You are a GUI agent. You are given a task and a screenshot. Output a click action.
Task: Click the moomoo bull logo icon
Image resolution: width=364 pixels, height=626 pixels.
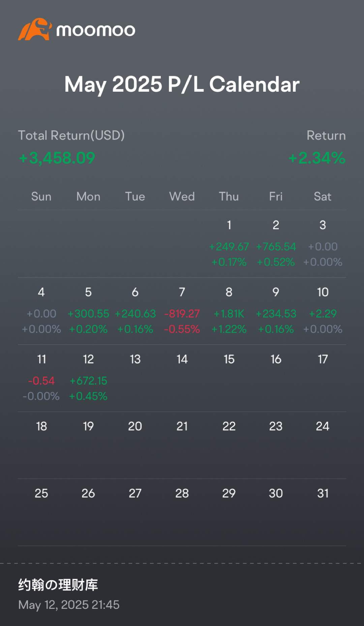point(35,29)
